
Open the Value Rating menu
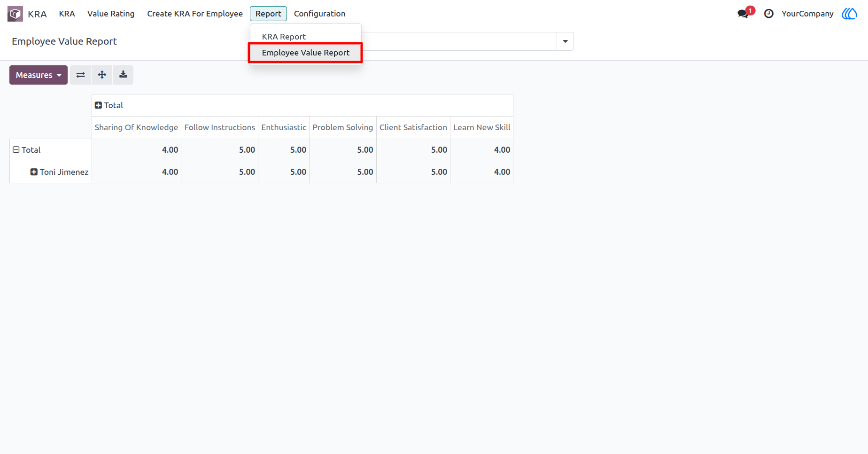tap(111, 14)
